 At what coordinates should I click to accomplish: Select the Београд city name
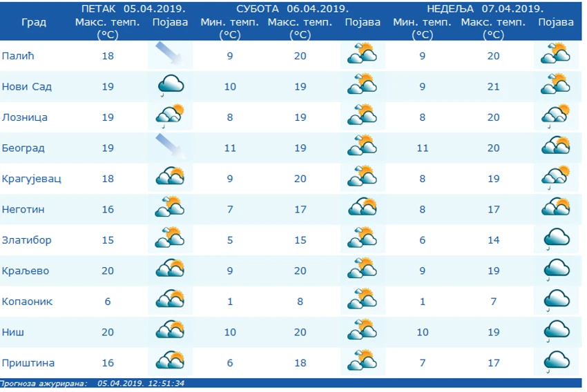[x=23, y=148]
